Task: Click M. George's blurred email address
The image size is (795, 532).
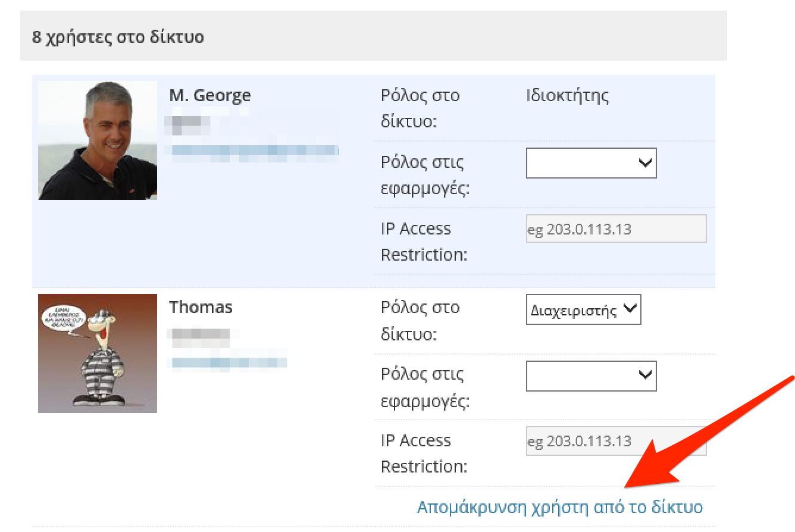Action: point(253,151)
